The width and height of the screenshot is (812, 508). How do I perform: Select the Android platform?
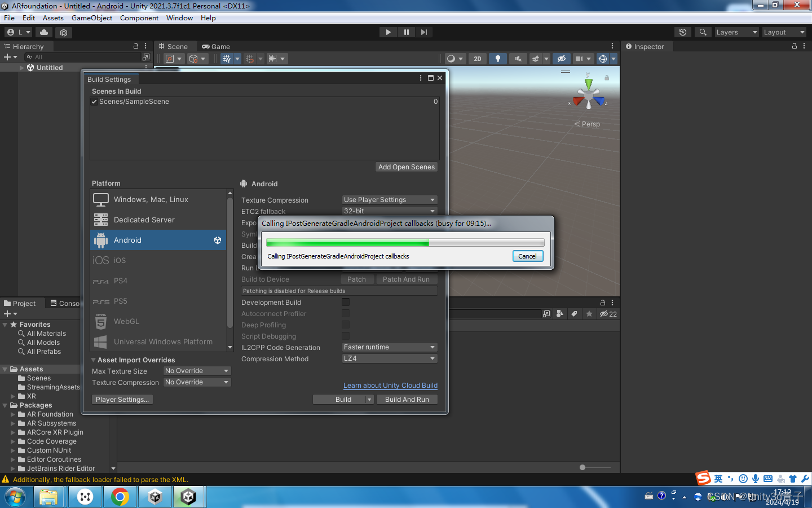(x=158, y=240)
